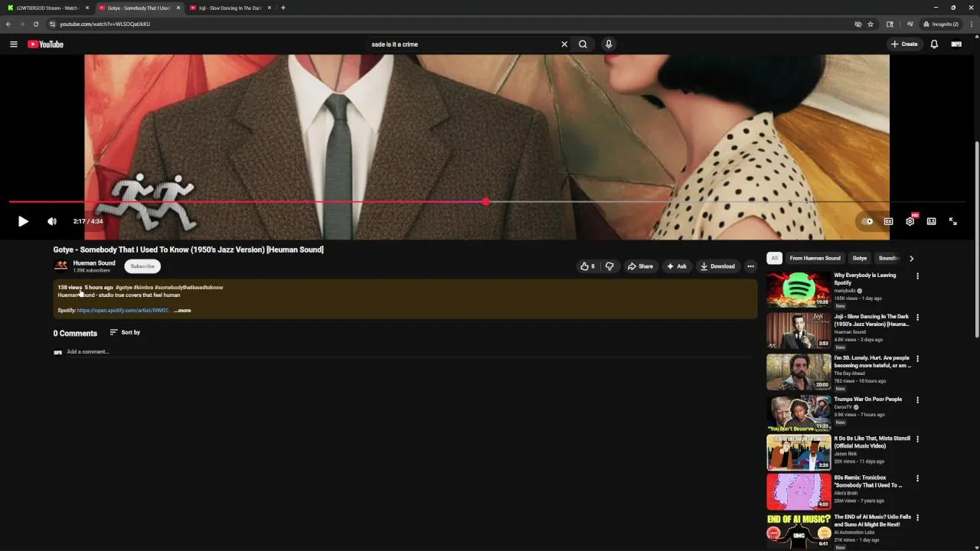
Task: Mute the video volume
Action: tap(52, 221)
